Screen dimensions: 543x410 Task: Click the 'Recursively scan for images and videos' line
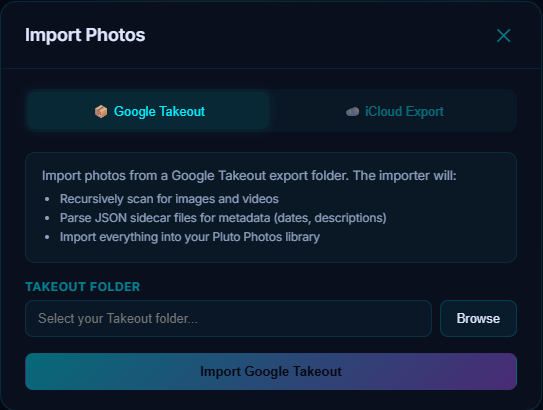pyautogui.click(x=169, y=199)
